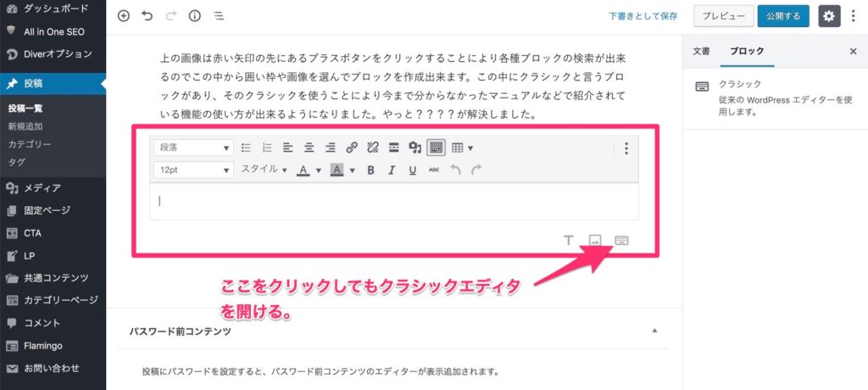Align text center
The width and height of the screenshot is (868, 390).
tap(309, 148)
